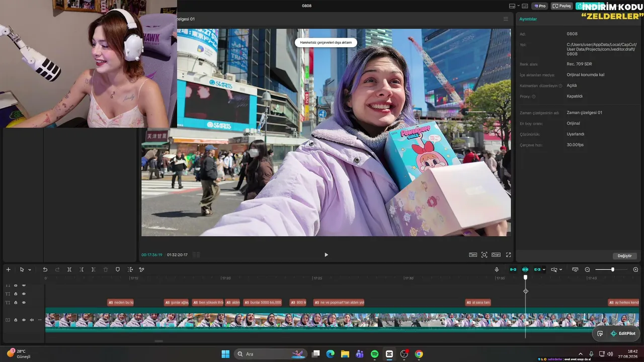Select the caption clip 'neden bu ka'
The width and height of the screenshot is (644, 362).
pyautogui.click(x=120, y=303)
